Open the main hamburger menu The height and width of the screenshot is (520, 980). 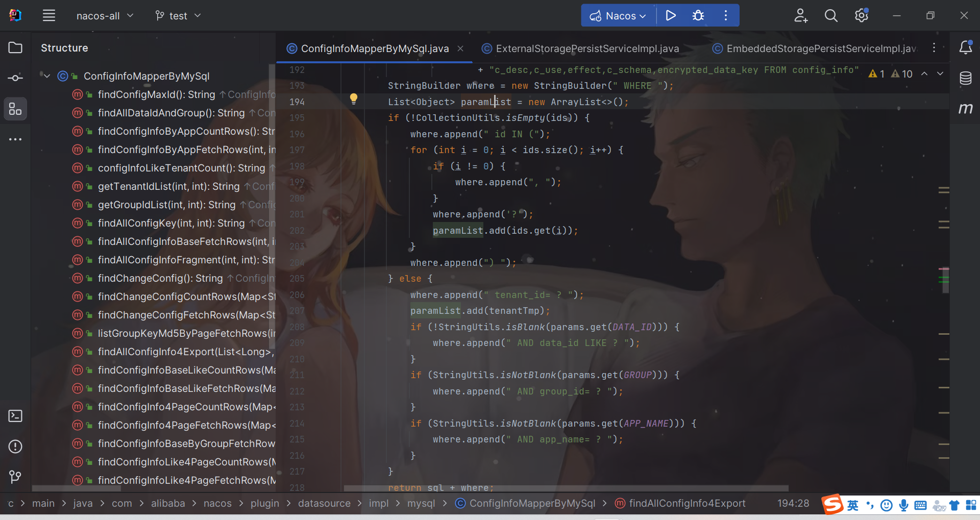pyautogui.click(x=49, y=15)
